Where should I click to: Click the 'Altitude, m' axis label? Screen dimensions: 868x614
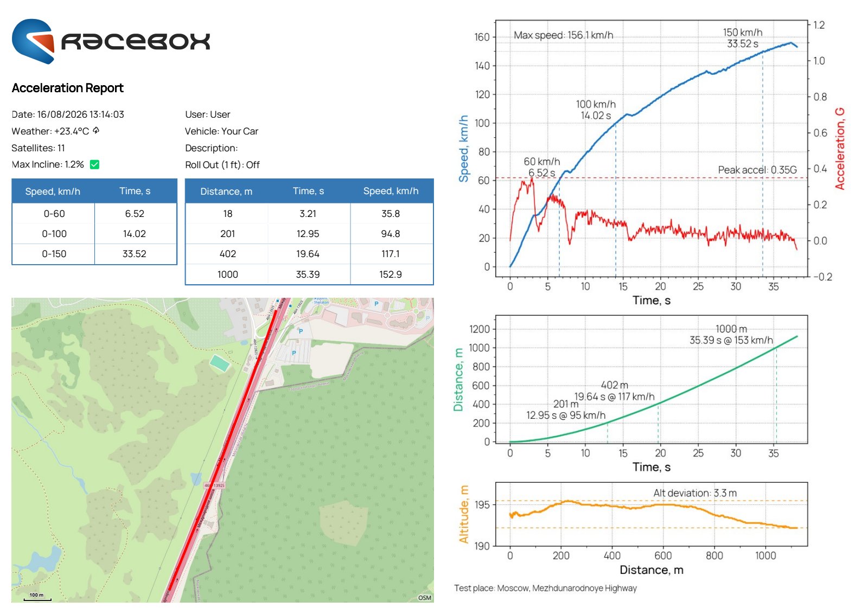pos(464,514)
